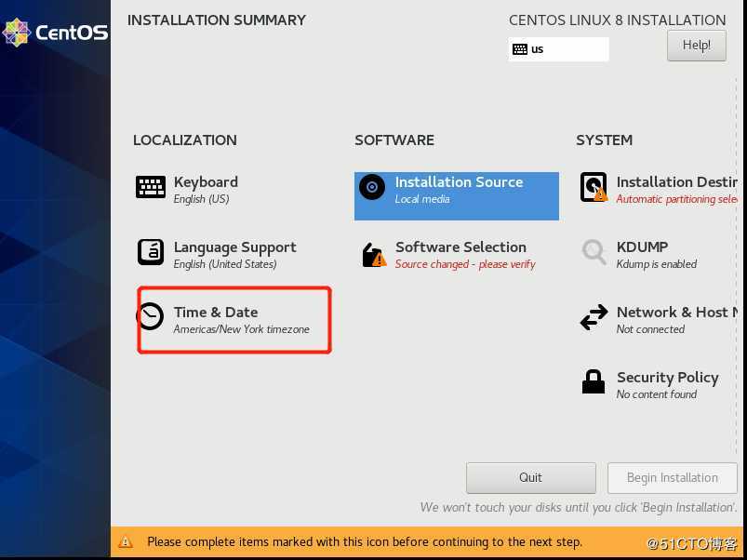This screenshot has width=747, height=560.
Task: Open the Language Support label
Action: [234, 247]
